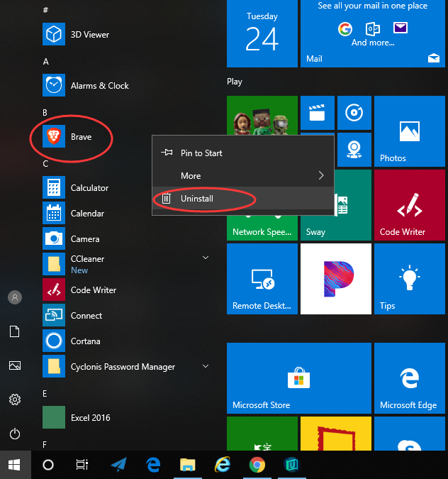The width and height of the screenshot is (448, 479).
Task: Open the Excel 2016 icon
Action: (54, 417)
